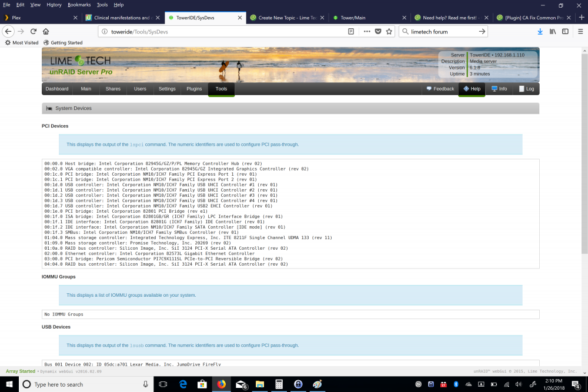This screenshot has height=392, width=588.
Task: Toggle Firefox sidebar icon
Action: [565, 32]
